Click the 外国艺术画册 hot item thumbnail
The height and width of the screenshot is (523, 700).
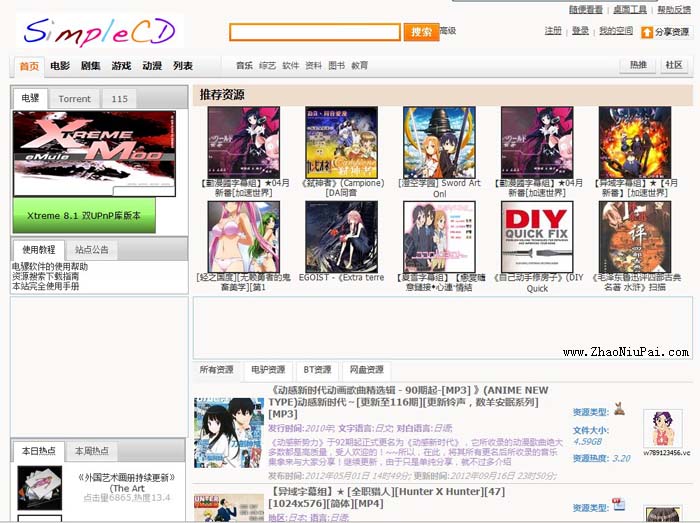(40, 488)
